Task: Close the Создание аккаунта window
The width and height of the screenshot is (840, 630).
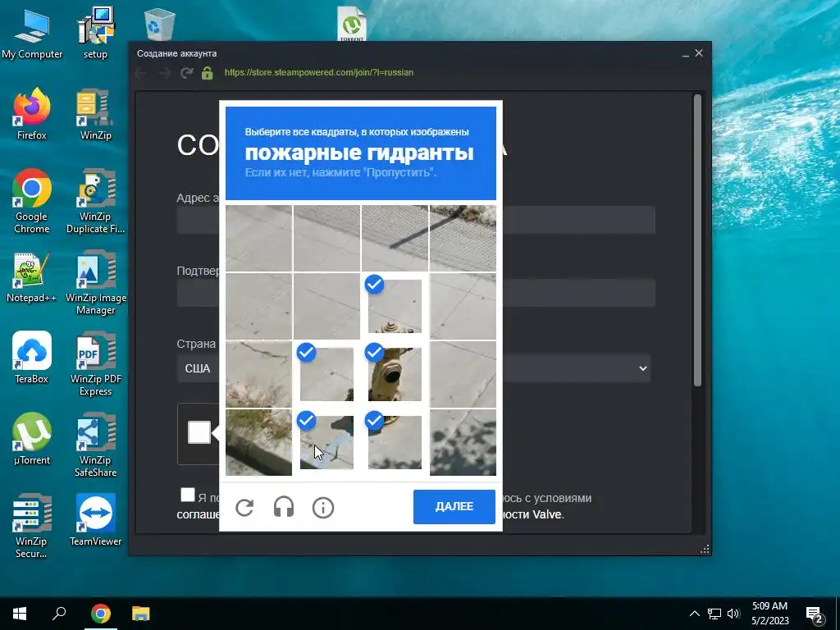Action: coord(699,53)
